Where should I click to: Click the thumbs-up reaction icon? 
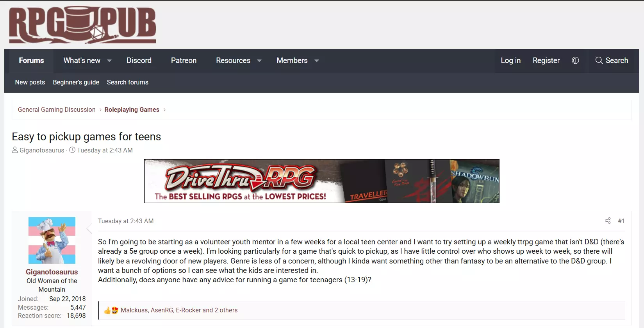tap(107, 310)
